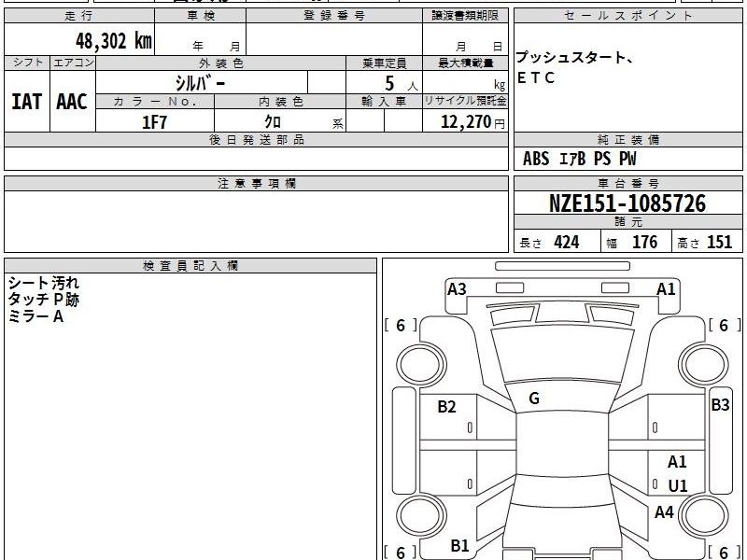The image size is (747, 560).
Task: Click the B2 mark on left door
Action: (446, 406)
